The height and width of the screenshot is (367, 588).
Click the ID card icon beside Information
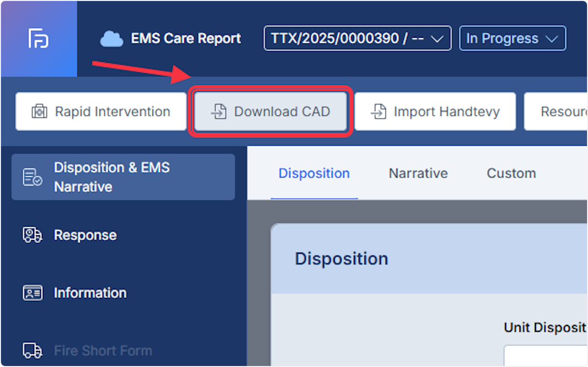point(33,293)
